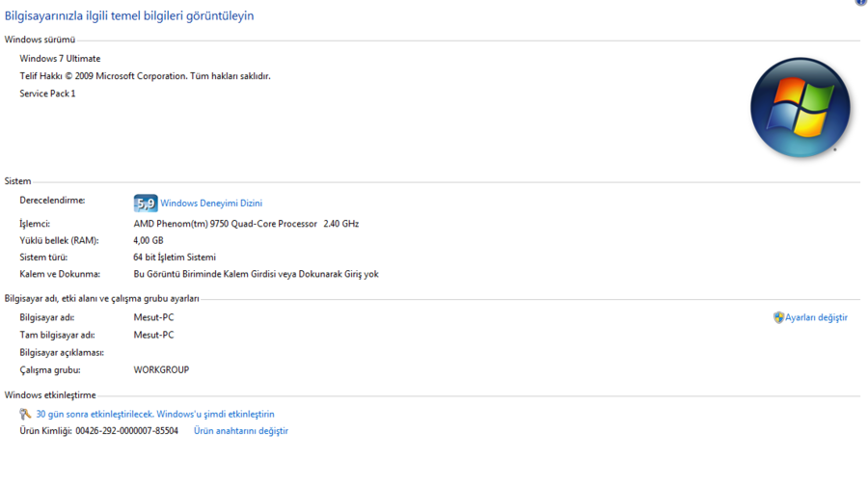868x488 pixels.
Task: Click the shield icon beside Ayarları değiştir
Action: click(x=778, y=317)
